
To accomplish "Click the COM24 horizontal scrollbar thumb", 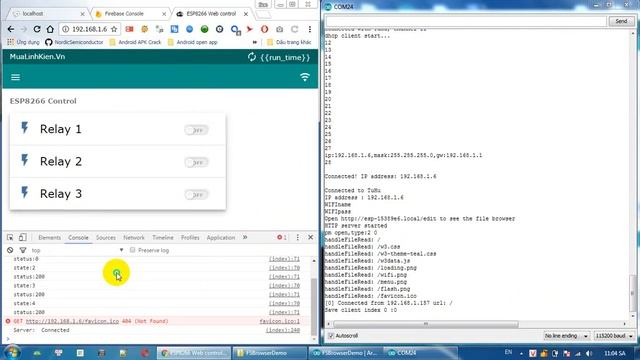I will 426,324.
